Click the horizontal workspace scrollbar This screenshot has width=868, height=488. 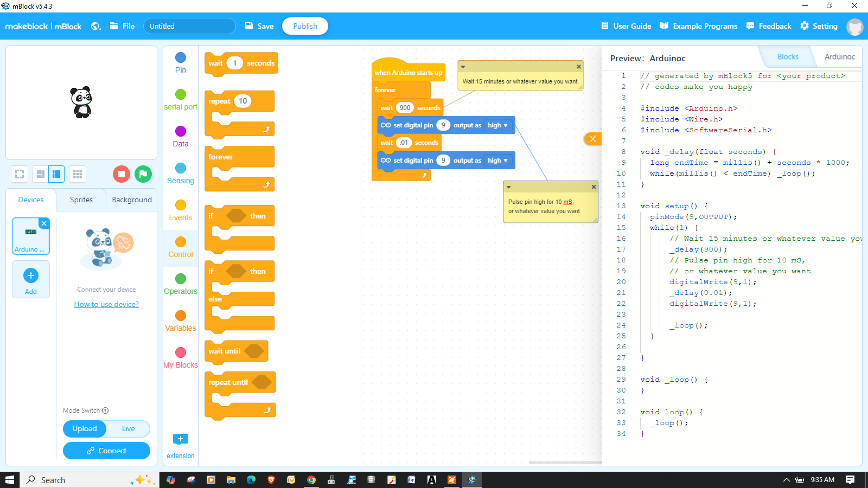565,463
